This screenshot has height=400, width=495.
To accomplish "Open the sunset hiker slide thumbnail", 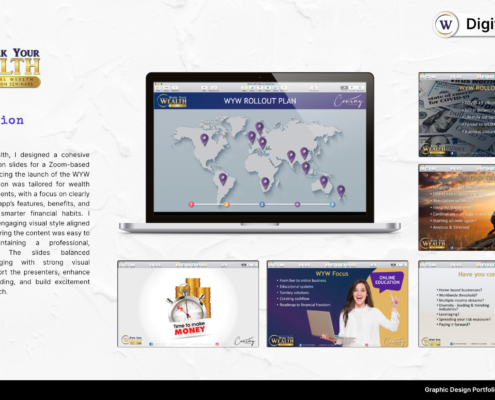I will click(457, 207).
